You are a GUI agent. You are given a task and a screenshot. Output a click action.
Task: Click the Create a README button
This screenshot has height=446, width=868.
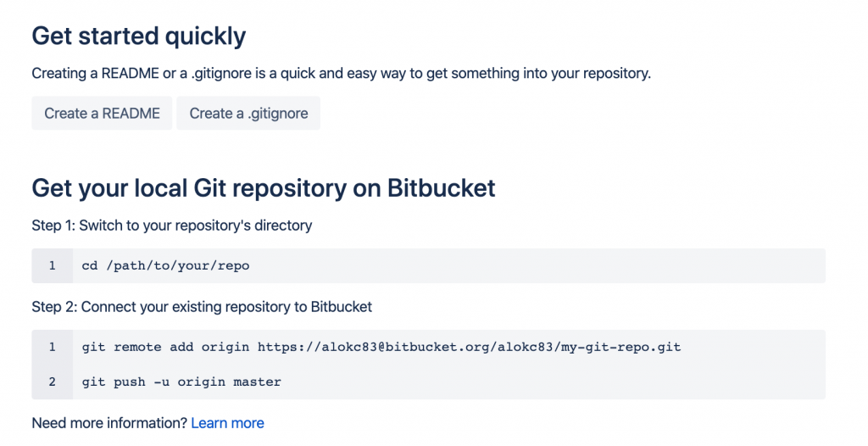102,114
